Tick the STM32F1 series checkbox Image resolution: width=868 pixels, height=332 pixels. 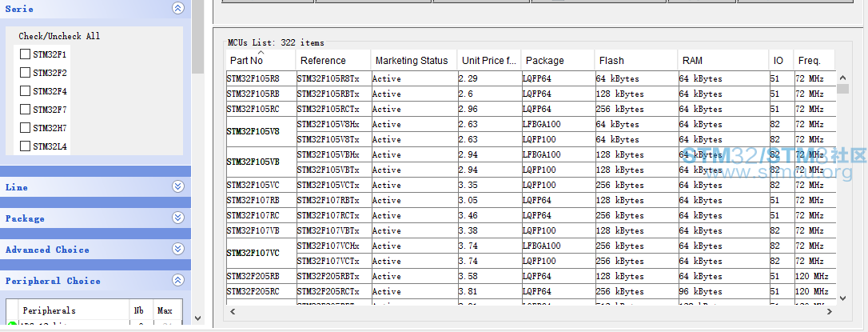click(25, 54)
